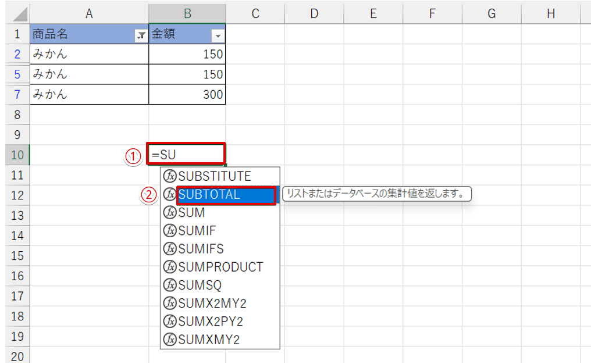The width and height of the screenshot is (591, 364).
Task: Click the fx icon beside SUBTOTAL
Action: [170, 194]
